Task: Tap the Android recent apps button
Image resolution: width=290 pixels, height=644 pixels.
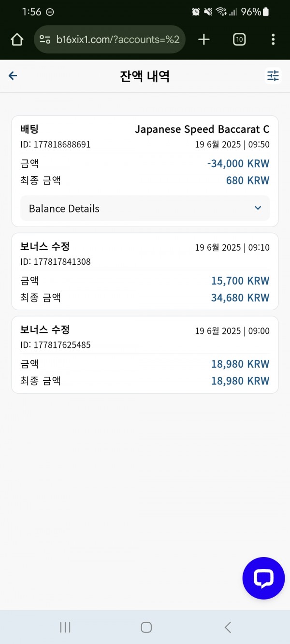Action: [65, 627]
